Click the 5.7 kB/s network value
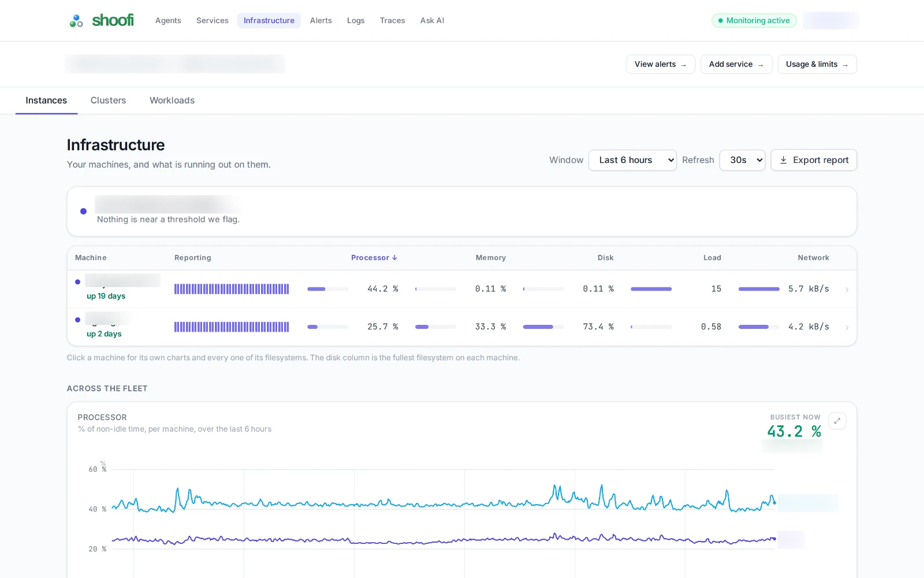924x578 pixels. click(x=808, y=289)
